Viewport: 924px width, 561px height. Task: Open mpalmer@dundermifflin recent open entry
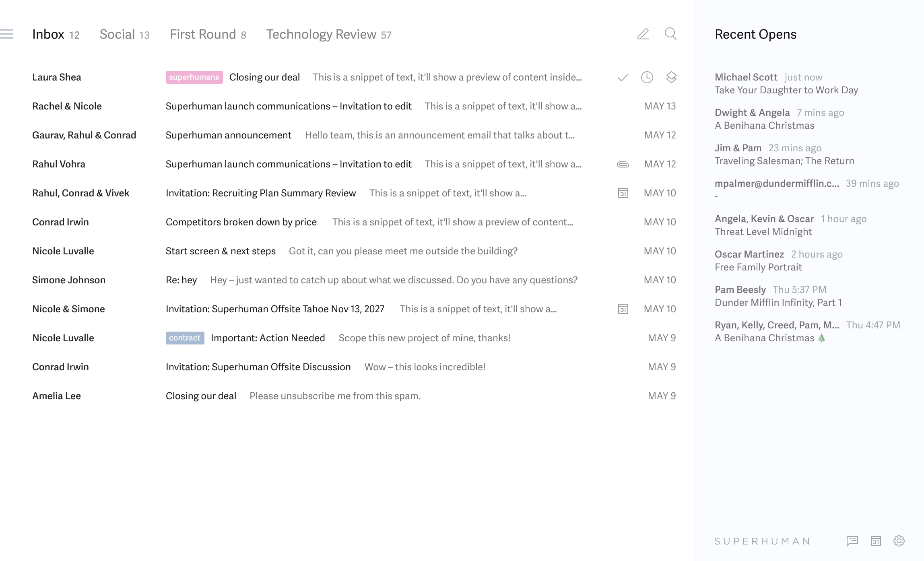pos(807,190)
